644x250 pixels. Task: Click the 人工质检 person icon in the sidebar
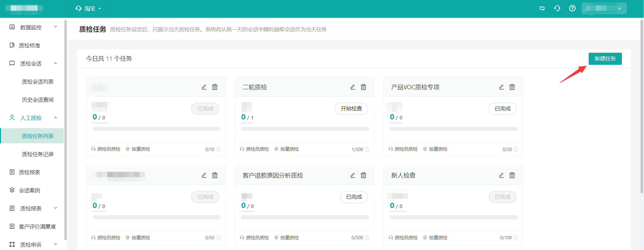(12, 117)
